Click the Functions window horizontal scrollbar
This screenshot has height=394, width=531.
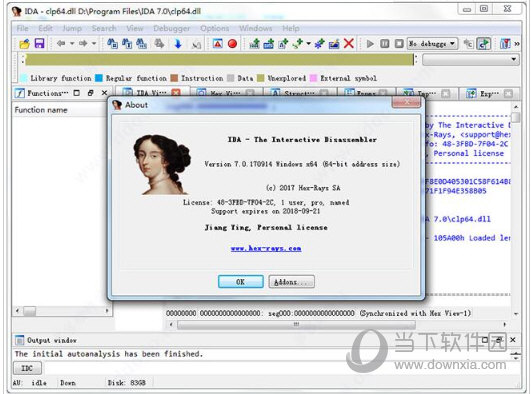coord(62,311)
